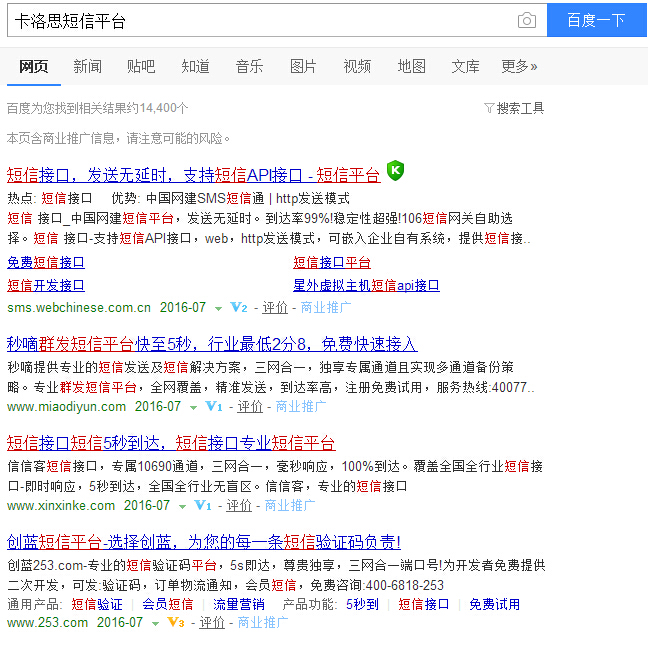Switch to the 文库 tab

465,66
